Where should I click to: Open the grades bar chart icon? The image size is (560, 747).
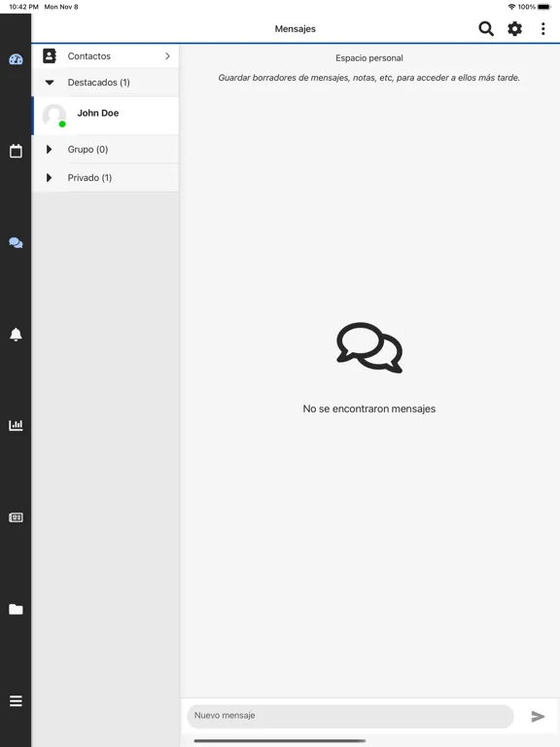point(16,425)
